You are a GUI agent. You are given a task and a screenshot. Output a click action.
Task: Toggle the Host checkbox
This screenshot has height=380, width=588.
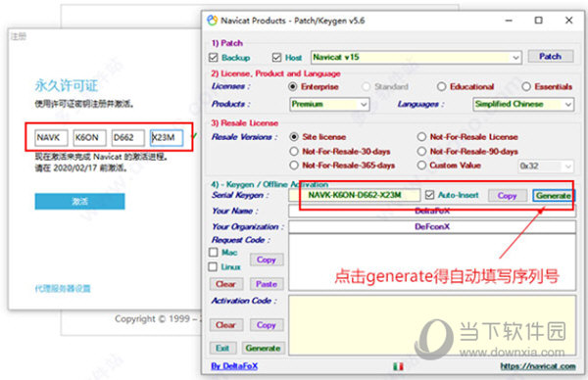(276, 58)
